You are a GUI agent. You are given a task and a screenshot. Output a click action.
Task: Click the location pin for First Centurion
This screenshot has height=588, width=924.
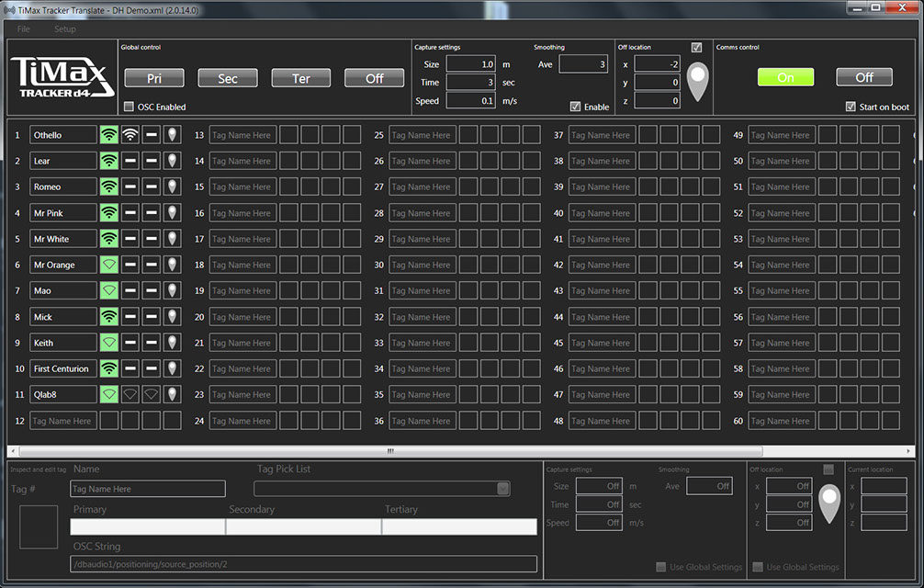172,368
